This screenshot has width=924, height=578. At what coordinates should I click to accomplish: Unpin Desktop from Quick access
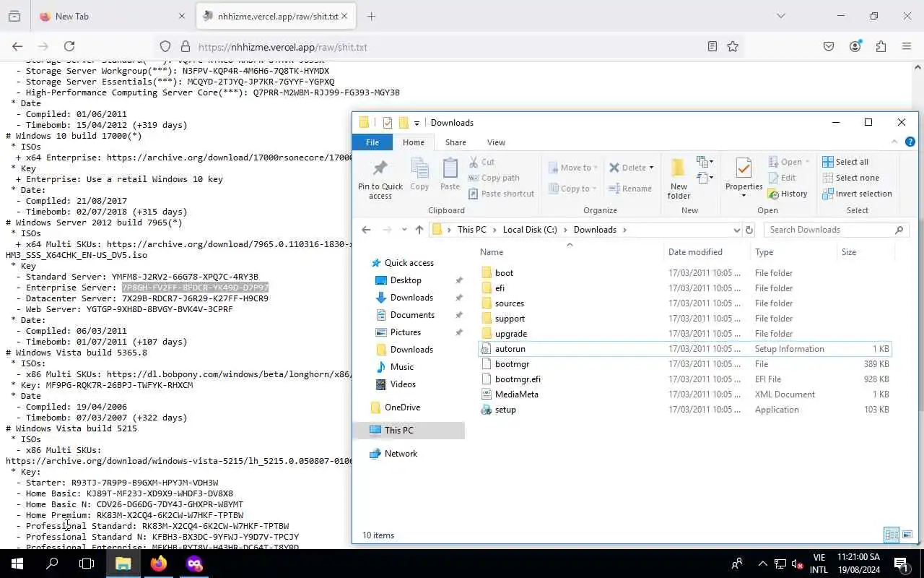459,280
